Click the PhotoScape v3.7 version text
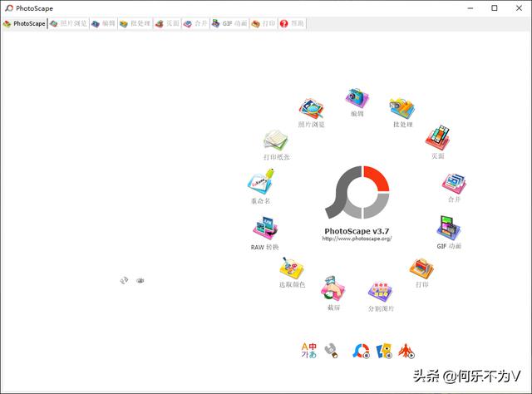 point(357,231)
